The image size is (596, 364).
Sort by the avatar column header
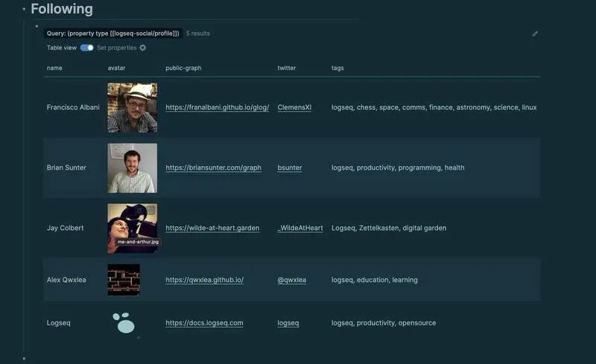pos(116,68)
